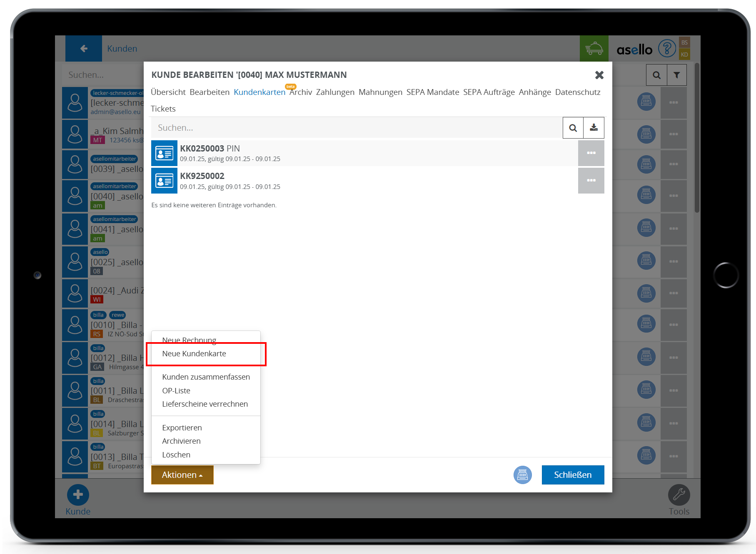Choose Löschen from the actions menu
This screenshot has width=756, height=554.
pyautogui.click(x=176, y=455)
